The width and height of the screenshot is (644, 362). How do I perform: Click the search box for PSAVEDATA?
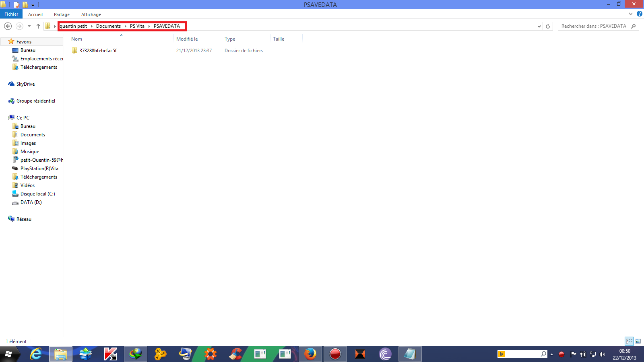tap(598, 26)
